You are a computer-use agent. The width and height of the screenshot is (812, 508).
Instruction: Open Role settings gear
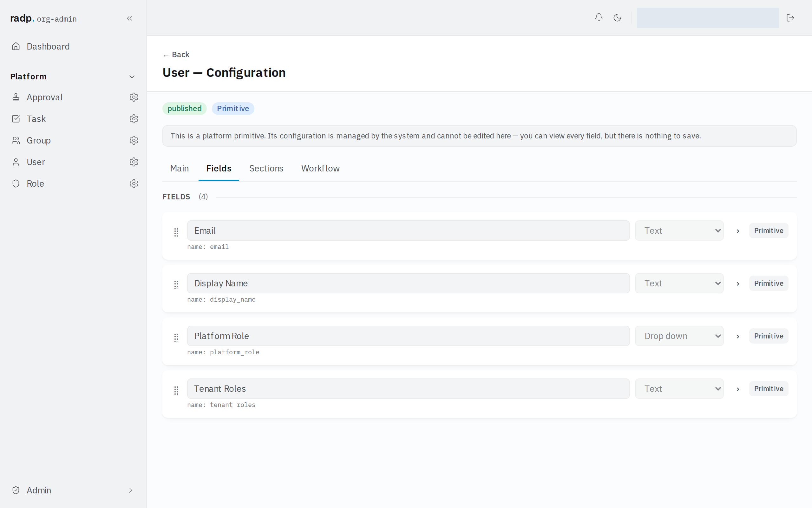tap(134, 184)
